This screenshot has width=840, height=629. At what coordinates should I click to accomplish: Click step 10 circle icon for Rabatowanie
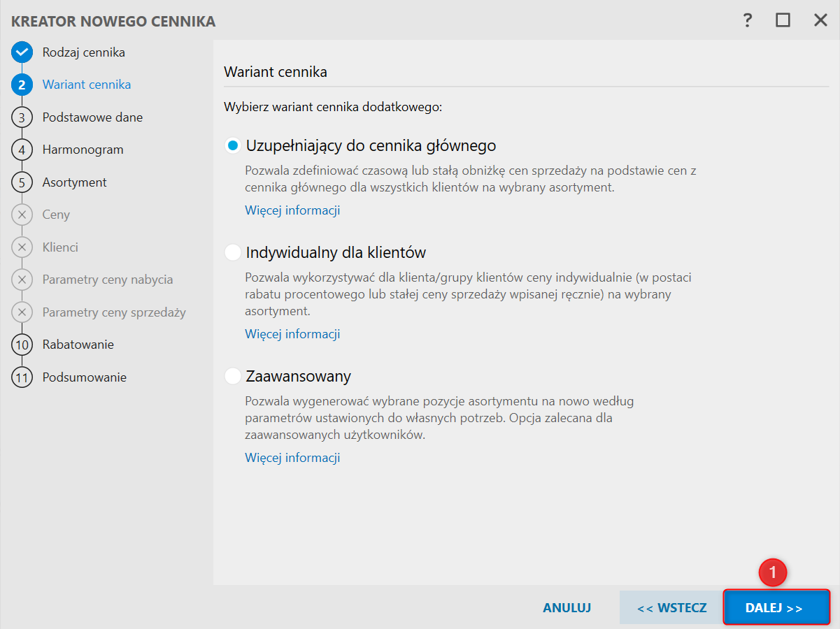click(22, 345)
